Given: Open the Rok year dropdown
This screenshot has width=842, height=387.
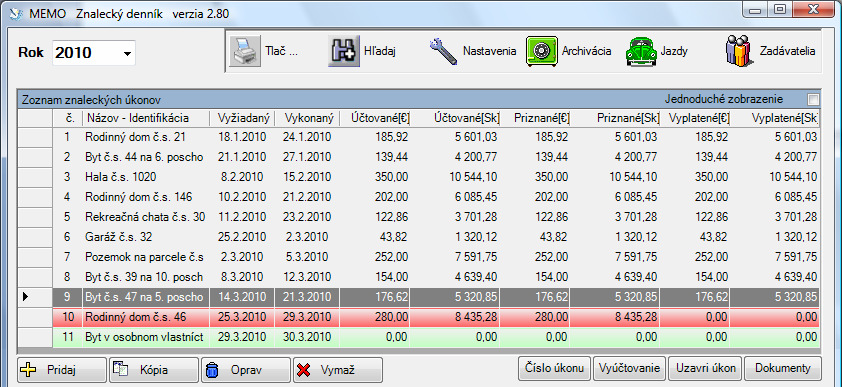Looking at the screenshot, I should point(127,53).
